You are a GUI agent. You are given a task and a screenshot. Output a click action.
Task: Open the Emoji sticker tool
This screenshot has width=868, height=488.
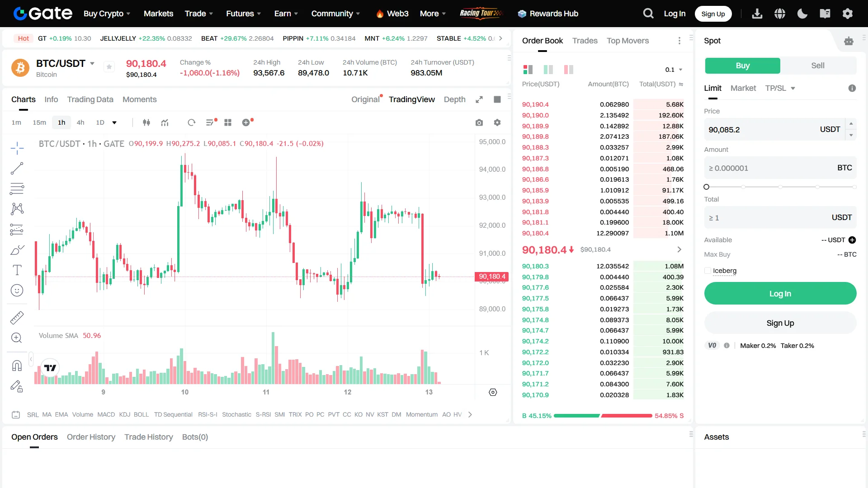tap(17, 290)
